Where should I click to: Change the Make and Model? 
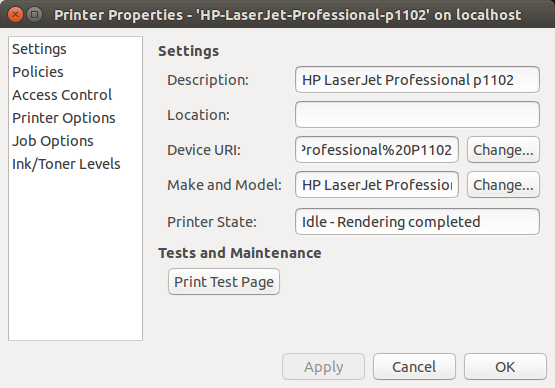point(503,185)
